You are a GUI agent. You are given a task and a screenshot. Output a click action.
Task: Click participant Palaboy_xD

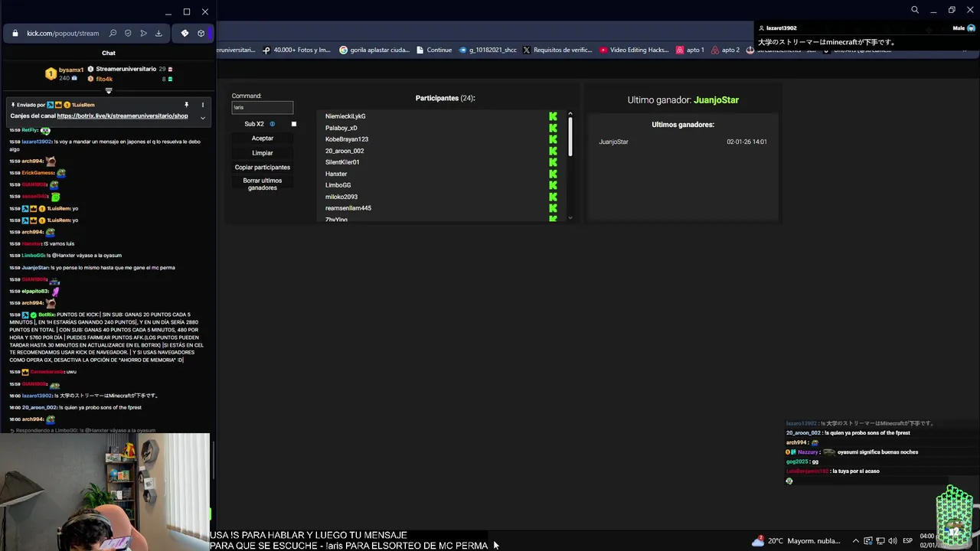(x=341, y=128)
